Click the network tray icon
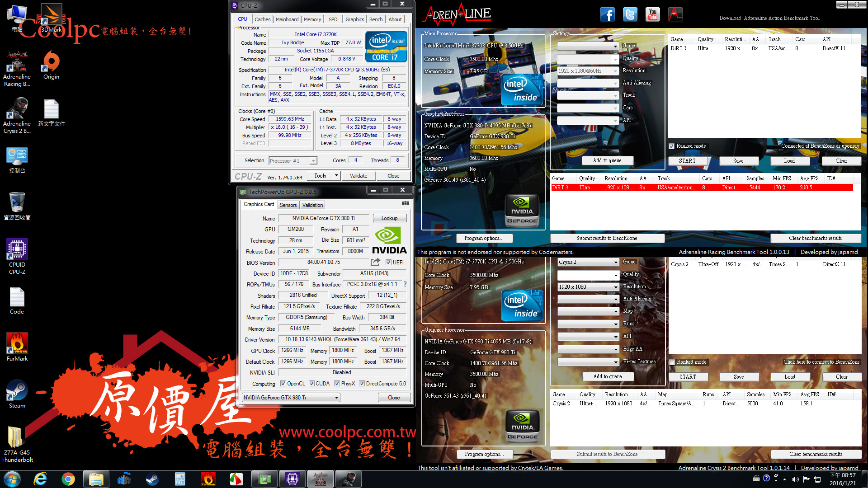 click(x=816, y=479)
